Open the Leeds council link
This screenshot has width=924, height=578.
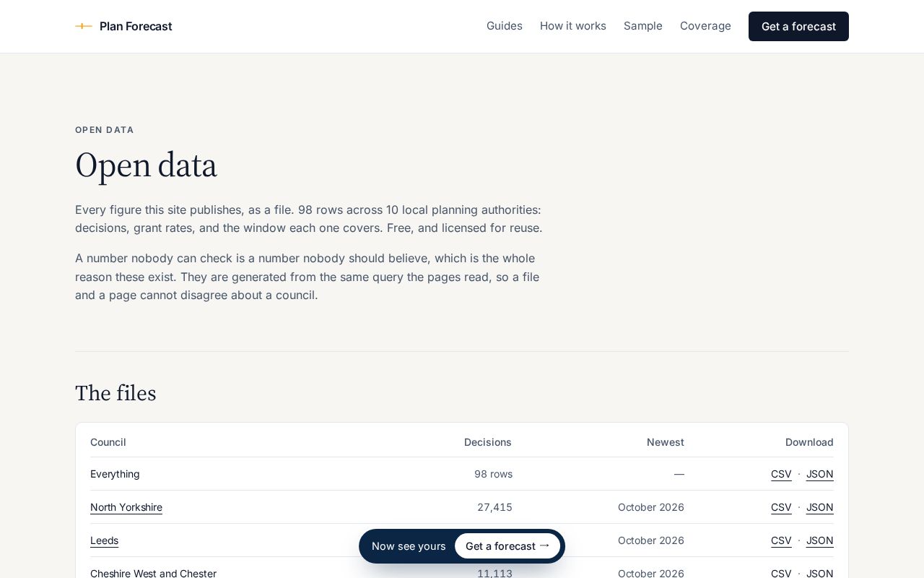(104, 540)
